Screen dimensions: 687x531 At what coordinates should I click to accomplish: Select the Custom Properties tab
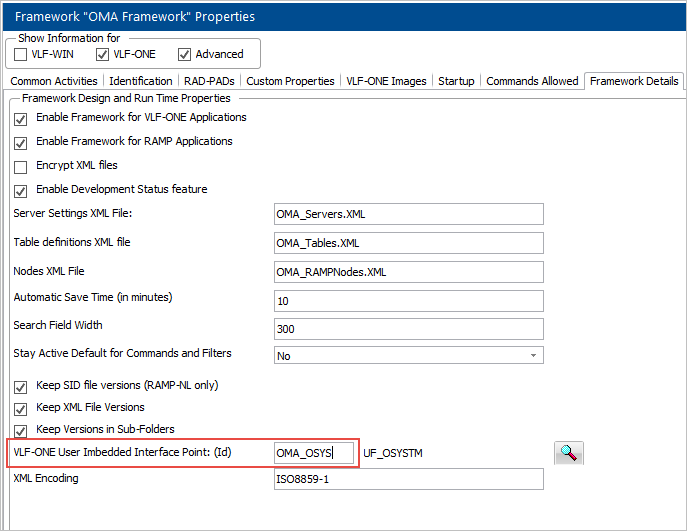[289, 81]
